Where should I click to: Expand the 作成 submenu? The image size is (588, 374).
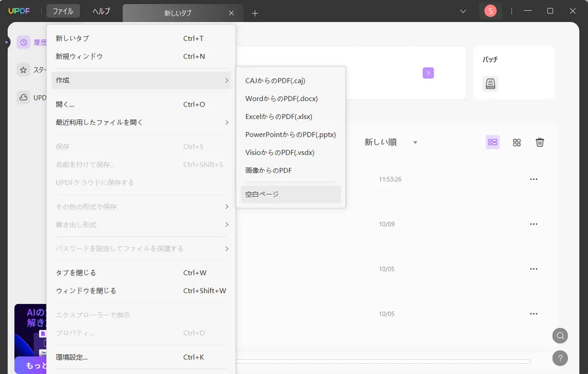coord(141,80)
